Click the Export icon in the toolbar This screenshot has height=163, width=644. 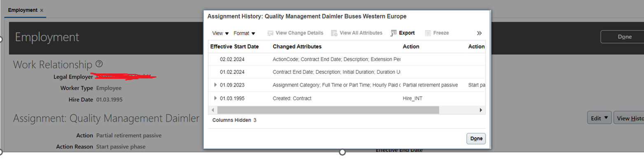pos(394,33)
